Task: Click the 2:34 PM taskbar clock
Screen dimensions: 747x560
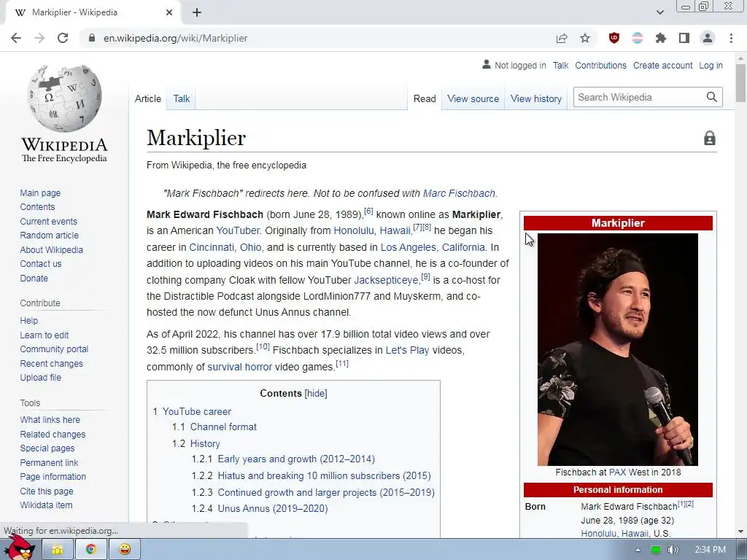Action: [x=711, y=550]
